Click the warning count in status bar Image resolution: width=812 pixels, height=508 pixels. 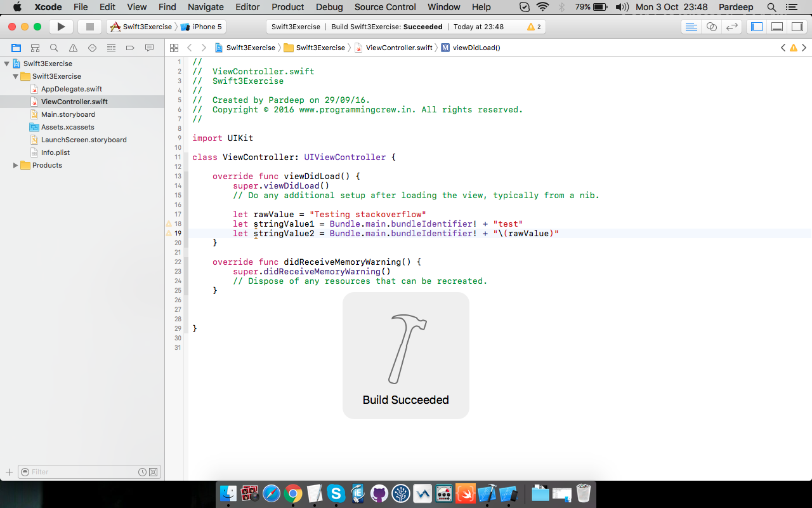coord(534,27)
